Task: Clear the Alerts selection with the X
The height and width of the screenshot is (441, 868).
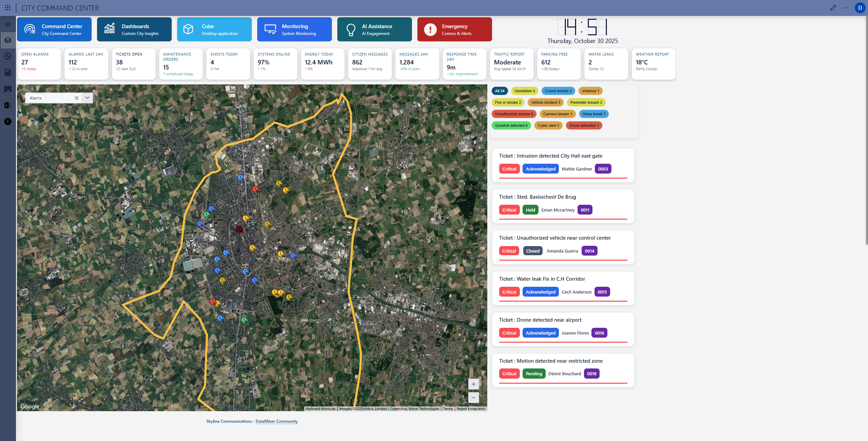Action: [77, 98]
